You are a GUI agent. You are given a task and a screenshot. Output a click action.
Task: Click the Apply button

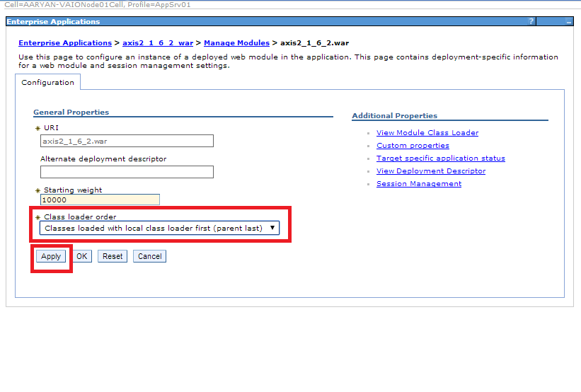point(51,256)
